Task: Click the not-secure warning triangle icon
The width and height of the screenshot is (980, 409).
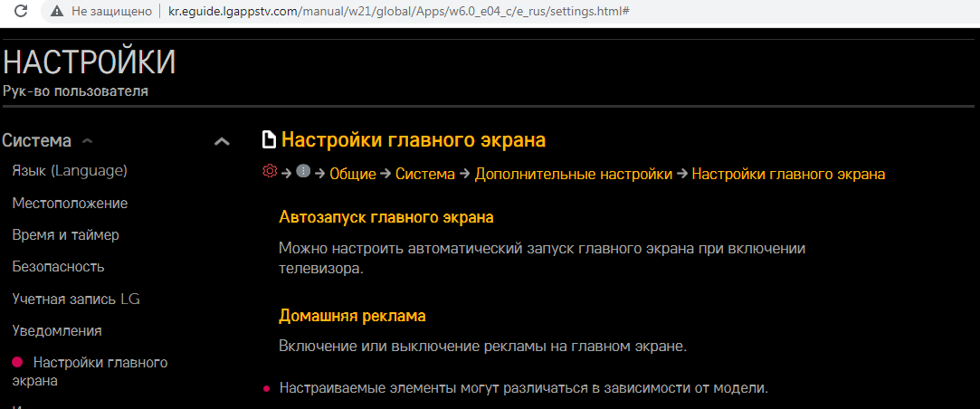Action: (x=58, y=11)
